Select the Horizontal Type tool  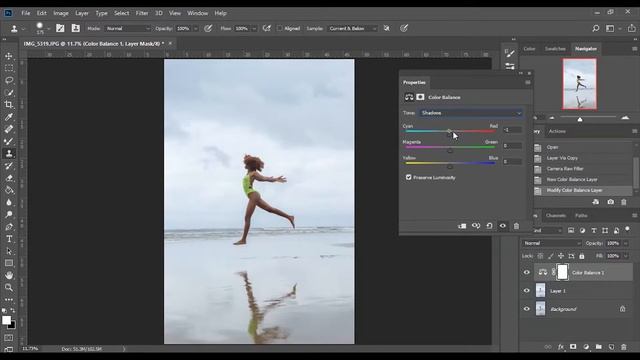click(9, 239)
